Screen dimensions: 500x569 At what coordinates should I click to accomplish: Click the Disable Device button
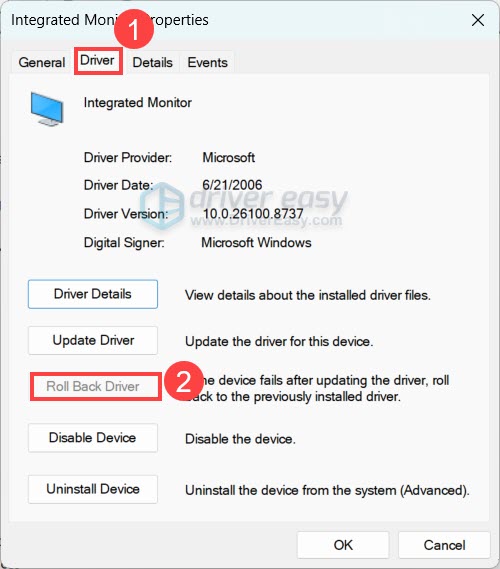point(93,438)
